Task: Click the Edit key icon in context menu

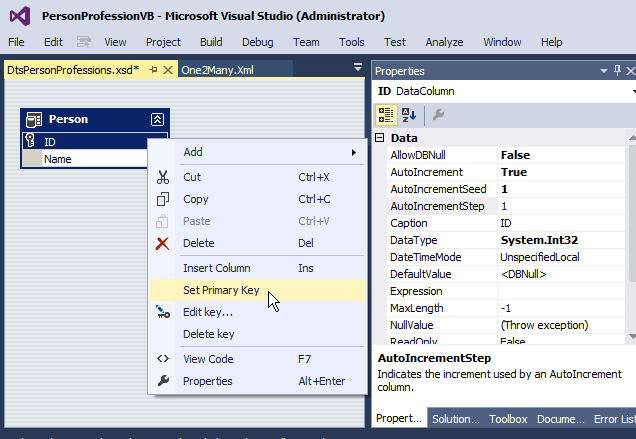Action: coord(163,312)
